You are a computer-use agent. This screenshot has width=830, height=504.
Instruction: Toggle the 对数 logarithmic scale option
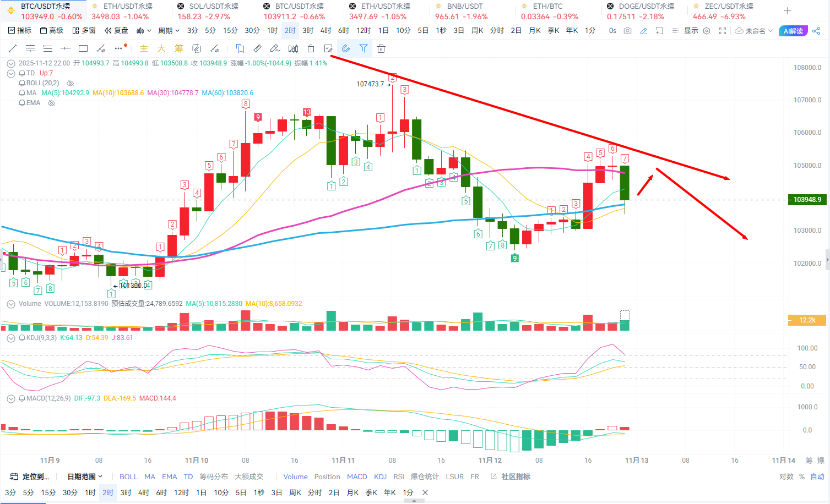tap(786, 476)
